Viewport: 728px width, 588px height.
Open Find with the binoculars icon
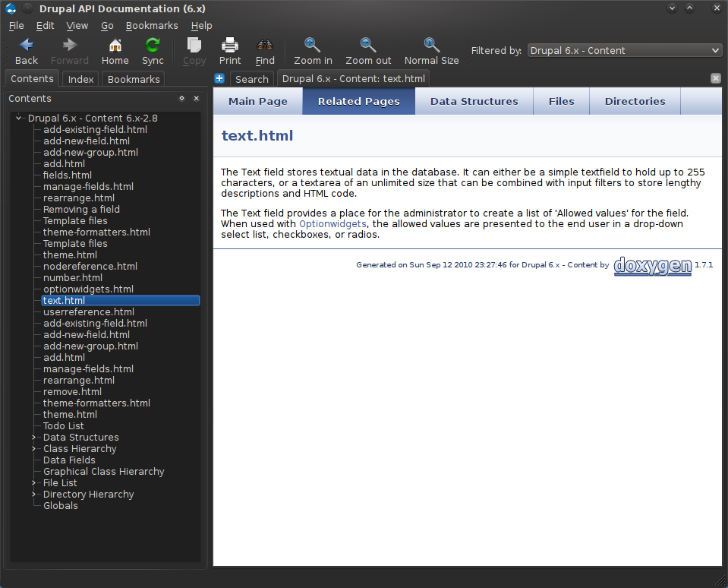click(265, 45)
